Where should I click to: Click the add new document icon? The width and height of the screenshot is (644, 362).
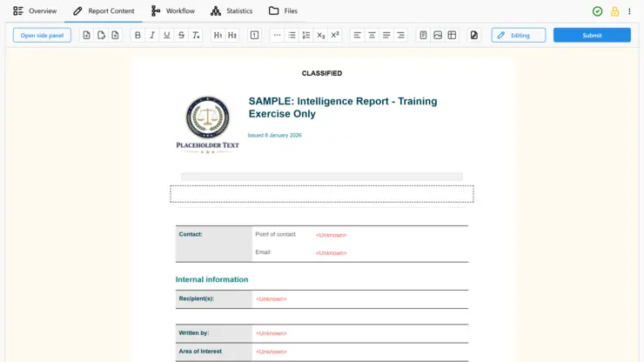click(x=87, y=36)
